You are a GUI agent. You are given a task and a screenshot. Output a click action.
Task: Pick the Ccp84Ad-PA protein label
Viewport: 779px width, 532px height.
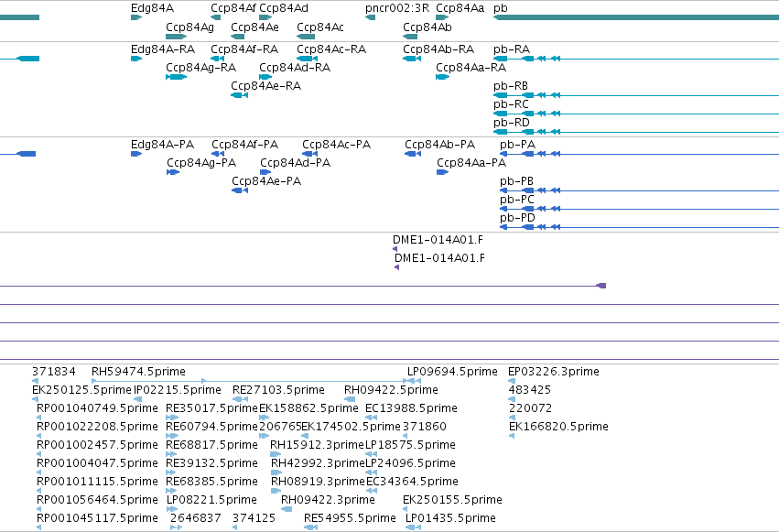click(x=295, y=163)
